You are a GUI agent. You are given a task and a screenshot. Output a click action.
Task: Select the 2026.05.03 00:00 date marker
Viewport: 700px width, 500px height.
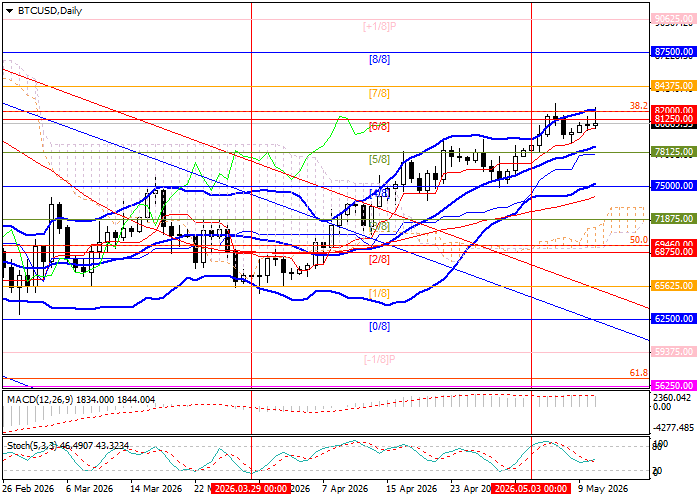pos(531,488)
